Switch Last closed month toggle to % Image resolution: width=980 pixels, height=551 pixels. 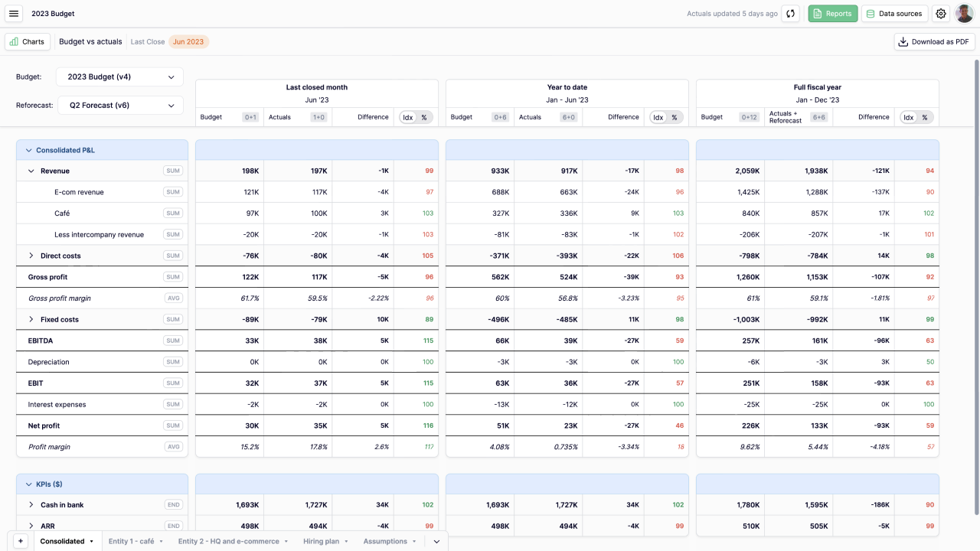pyautogui.click(x=424, y=117)
